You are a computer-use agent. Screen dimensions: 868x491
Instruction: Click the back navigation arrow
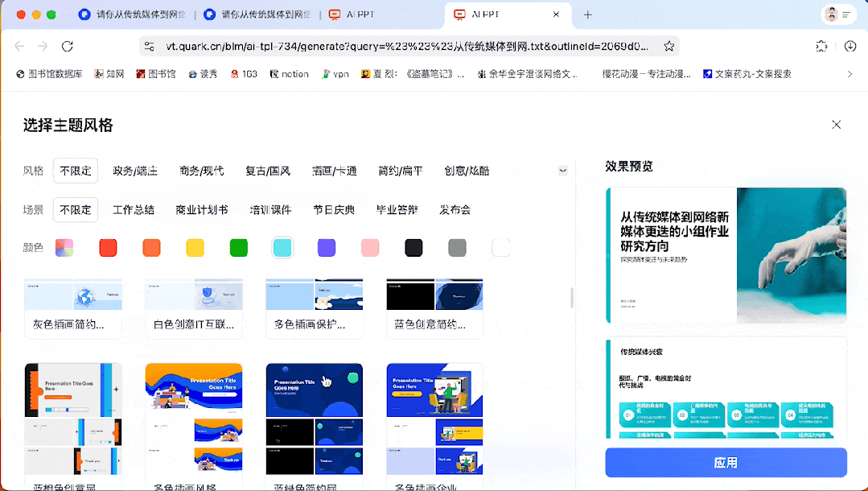point(19,47)
